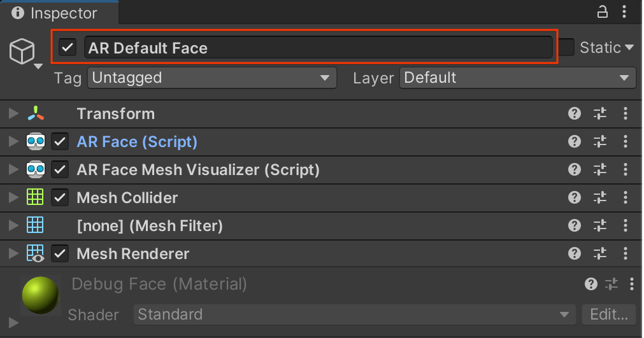Uncheck the Mesh Collider enabled checkbox
Screen dimensions: 644x338
[60, 198]
